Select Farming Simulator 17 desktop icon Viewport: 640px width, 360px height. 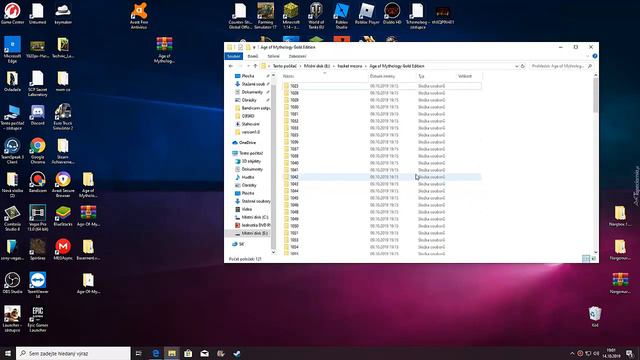[x=266, y=16]
